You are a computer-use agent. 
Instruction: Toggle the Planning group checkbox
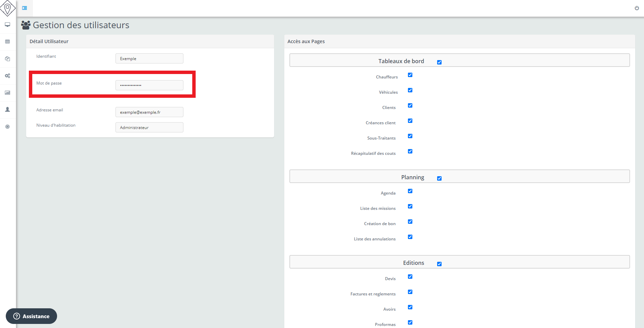point(439,178)
